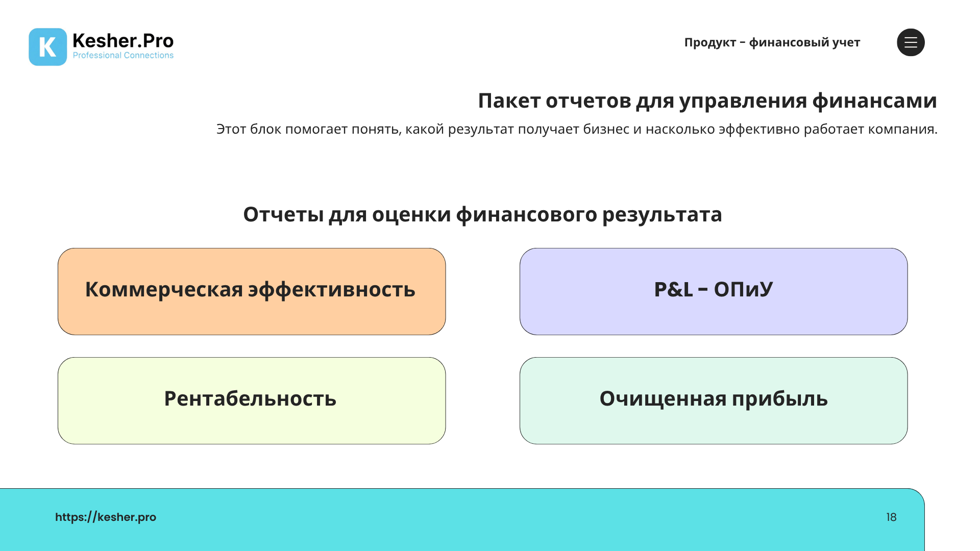Viewport: 980px width, 551px height.
Task: Follow the https://kesher.pro link
Action: click(x=106, y=517)
